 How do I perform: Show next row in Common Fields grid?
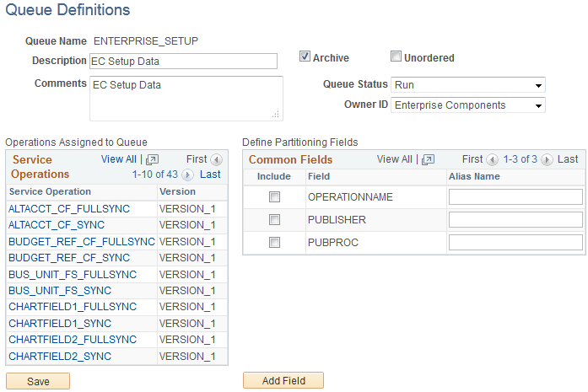point(549,159)
